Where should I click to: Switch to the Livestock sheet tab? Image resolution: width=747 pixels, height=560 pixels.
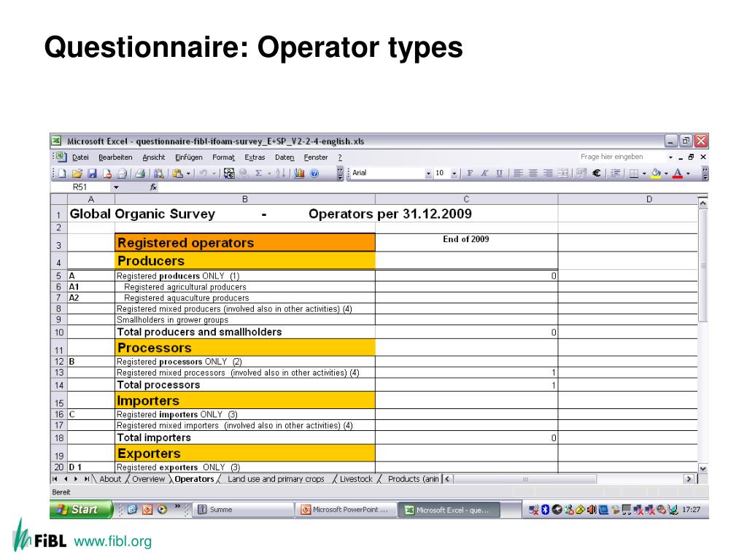(x=355, y=479)
